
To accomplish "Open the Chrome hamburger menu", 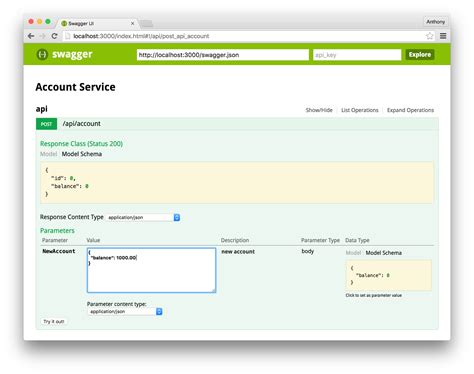I will click(443, 36).
